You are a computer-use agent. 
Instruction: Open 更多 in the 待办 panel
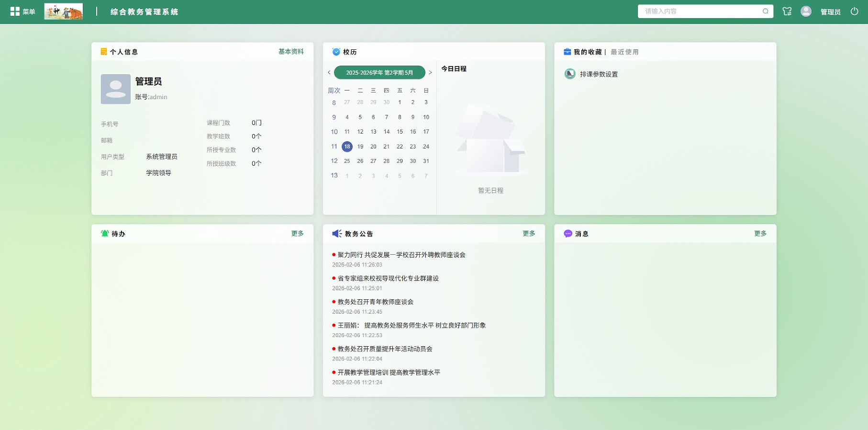[298, 234]
